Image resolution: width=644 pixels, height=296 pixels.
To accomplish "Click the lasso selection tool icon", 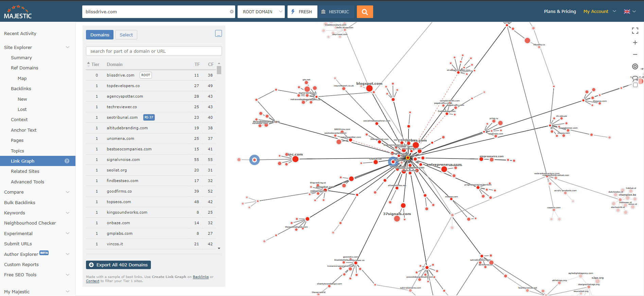I will click(635, 78).
